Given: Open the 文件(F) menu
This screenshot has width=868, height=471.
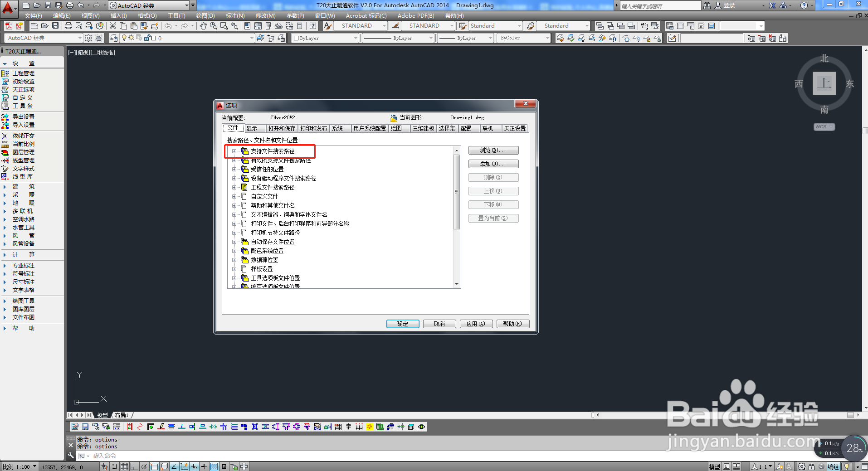Looking at the screenshot, I should pos(33,16).
